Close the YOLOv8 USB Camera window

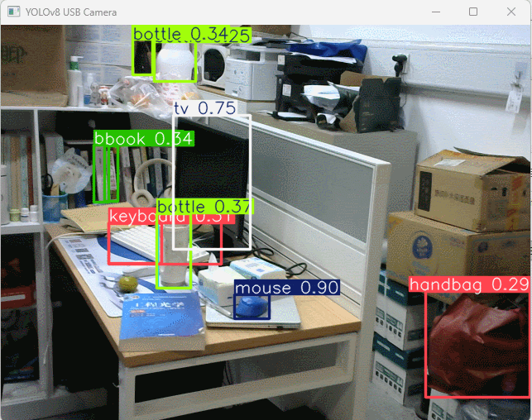[511, 12]
